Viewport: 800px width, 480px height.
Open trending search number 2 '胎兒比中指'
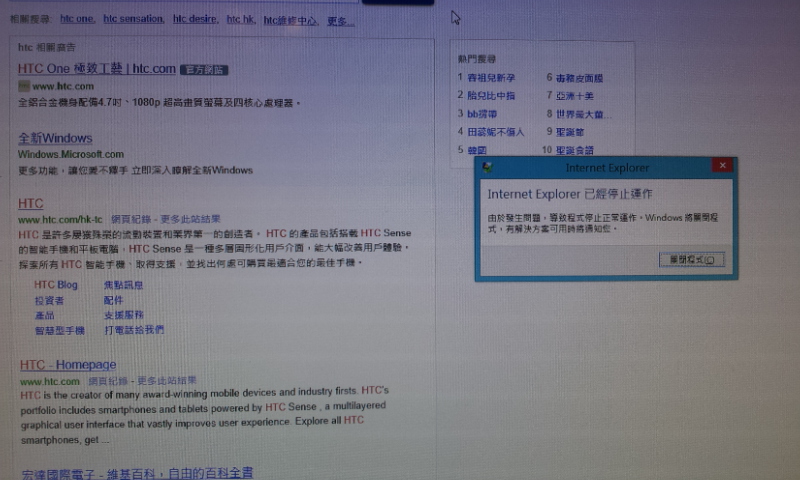491,95
